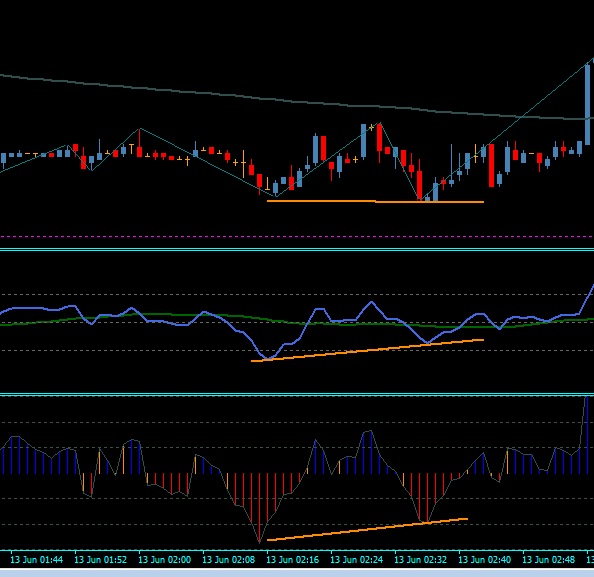
Task: Select the 13 Jun 02:00 time label
Action: 164,560
